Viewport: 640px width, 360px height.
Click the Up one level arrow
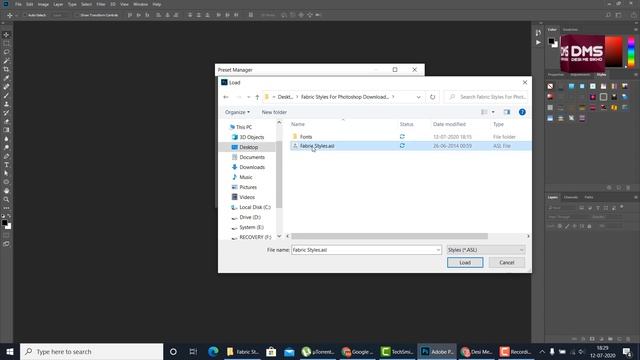pos(257,97)
